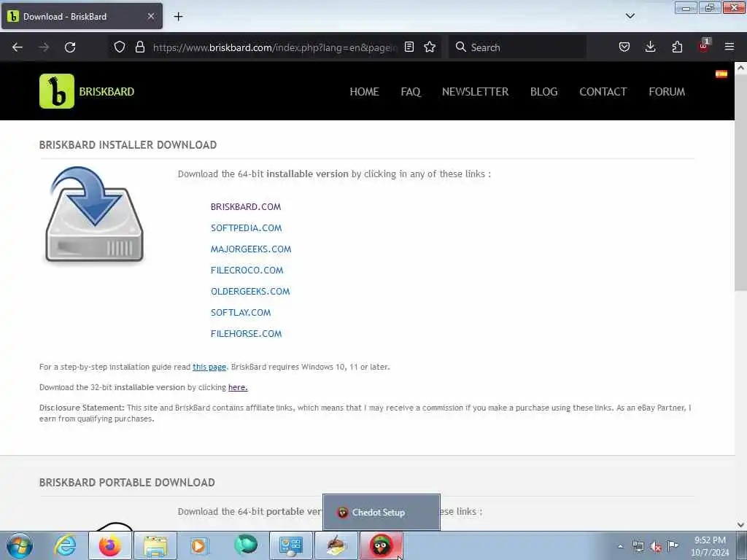The height and width of the screenshot is (560, 747).
Task: Open the NEWSLETTER menu item
Action: [475, 91]
